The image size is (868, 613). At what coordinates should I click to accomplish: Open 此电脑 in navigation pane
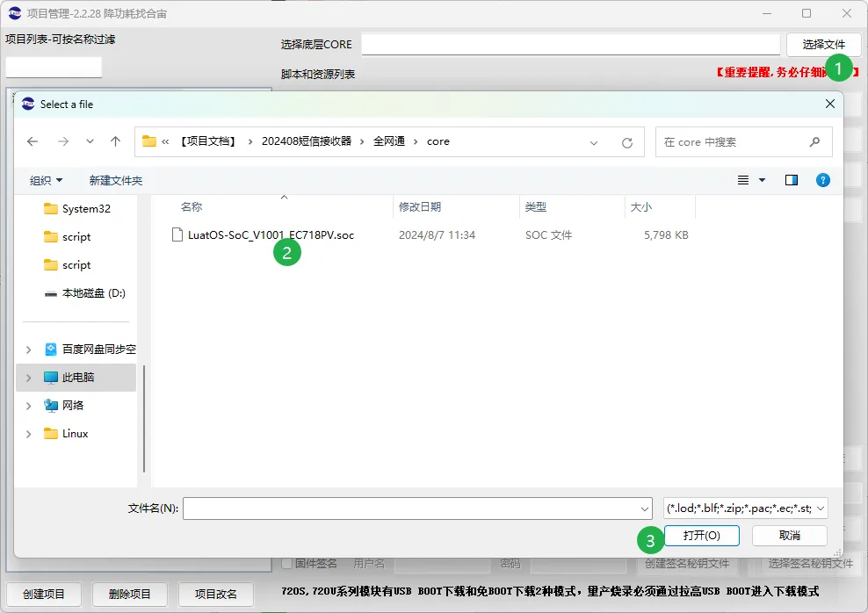coord(77,378)
